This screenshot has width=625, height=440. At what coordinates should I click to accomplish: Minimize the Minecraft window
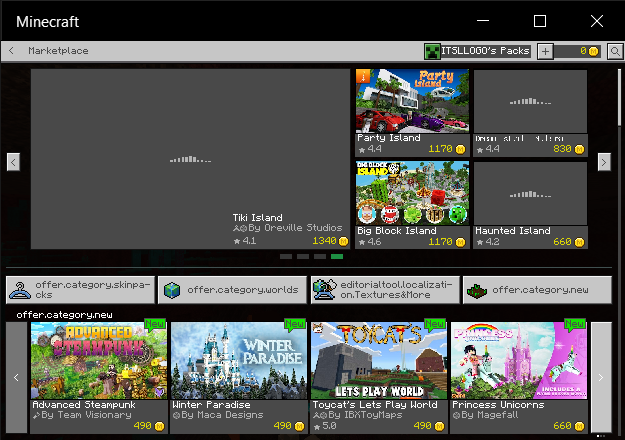pos(483,21)
